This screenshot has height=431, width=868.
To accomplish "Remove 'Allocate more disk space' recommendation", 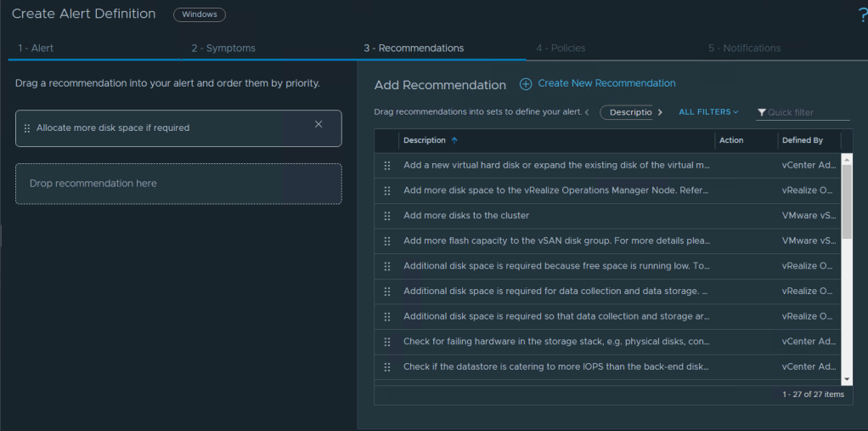I will [318, 124].
